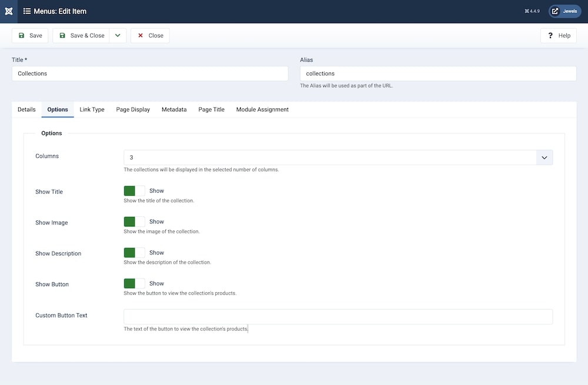Open the Help page

(x=558, y=35)
